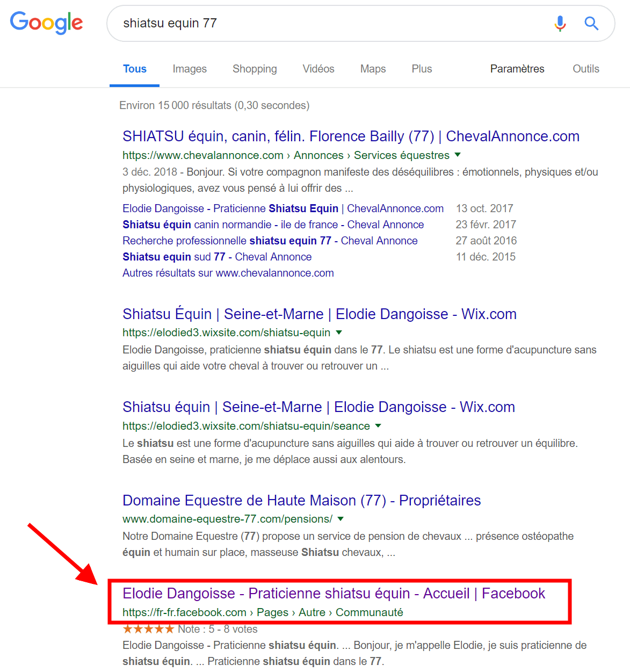Open the Outils option
Viewport: 630px width, 672px height.
coord(586,69)
